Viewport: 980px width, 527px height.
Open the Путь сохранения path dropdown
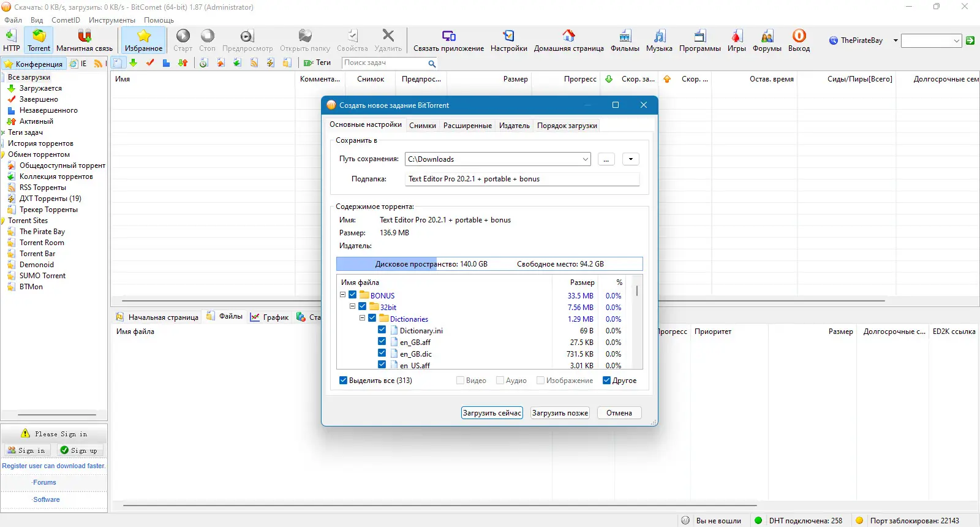[585, 159]
